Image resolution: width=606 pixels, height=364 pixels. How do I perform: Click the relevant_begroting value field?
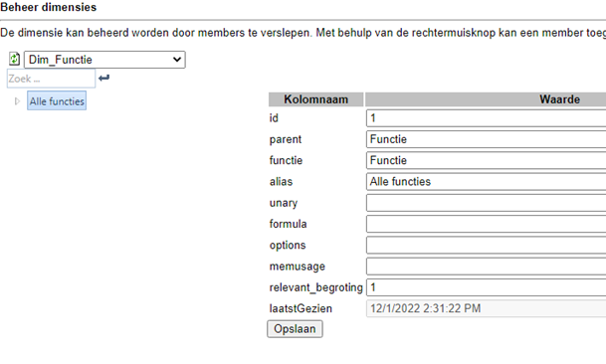tap(487, 287)
